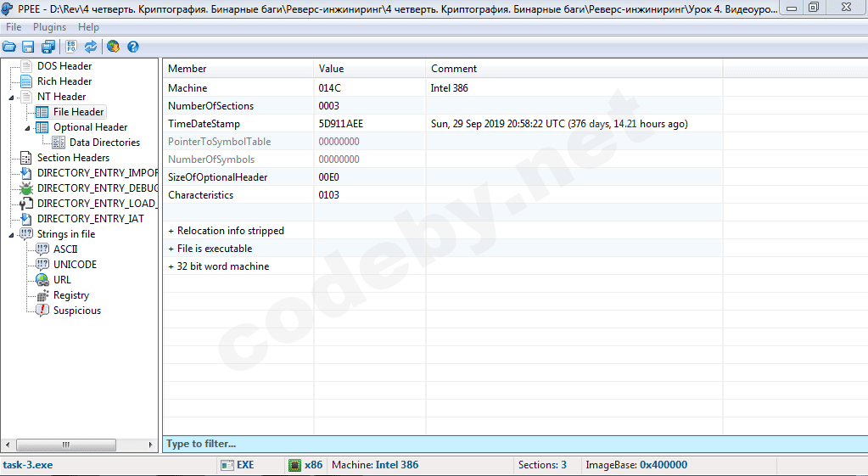Click ImageBase 0x400000 in status bar

(636, 465)
